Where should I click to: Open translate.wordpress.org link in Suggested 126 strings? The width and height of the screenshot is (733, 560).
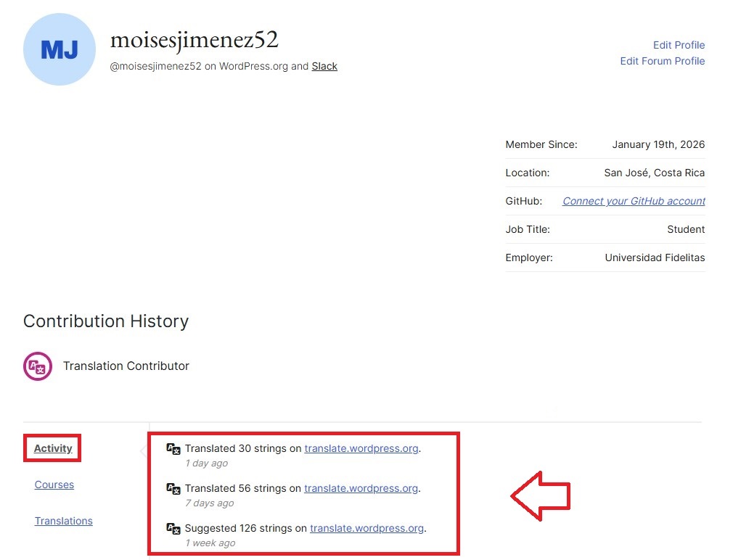tap(366, 528)
